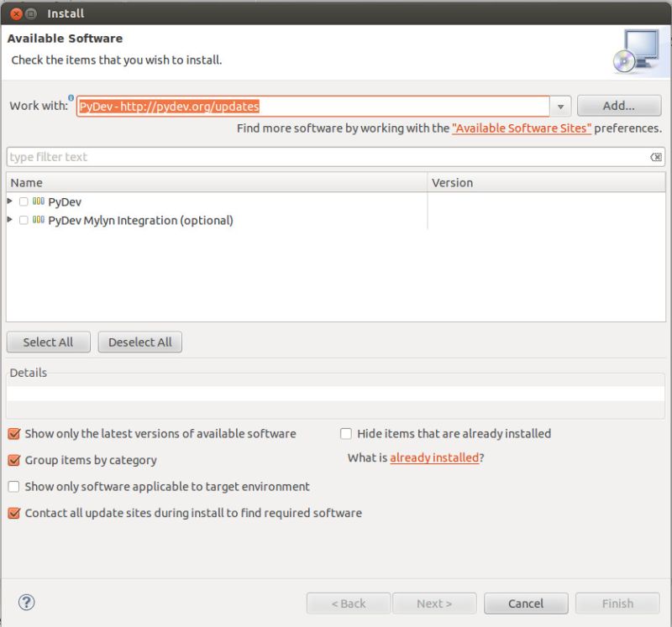Close the Install dialog window
The image size is (672, 627).
[x=16, y=14]
